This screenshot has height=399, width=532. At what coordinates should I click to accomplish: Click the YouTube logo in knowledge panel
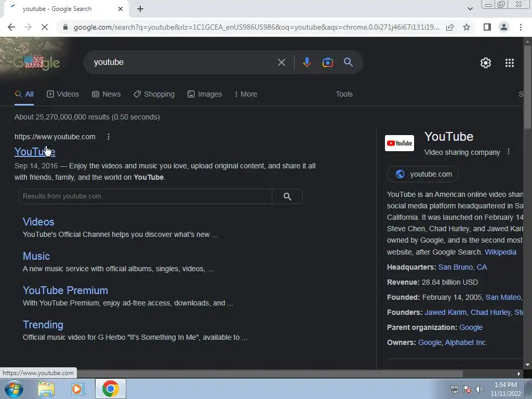[x=400, y=143]
